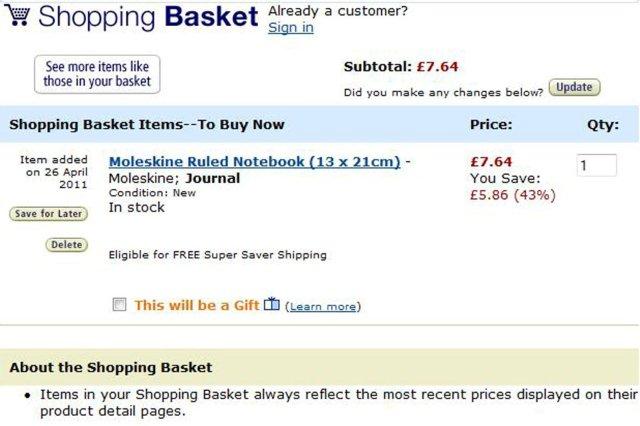
Task: Click the "Qty:" column header
Action: click(x=602, y=125)
